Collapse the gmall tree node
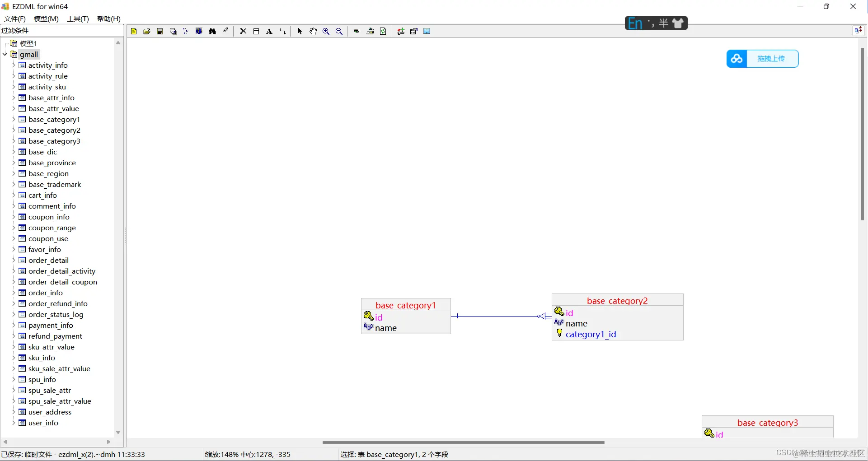868x461 pixels. point(5,54)
